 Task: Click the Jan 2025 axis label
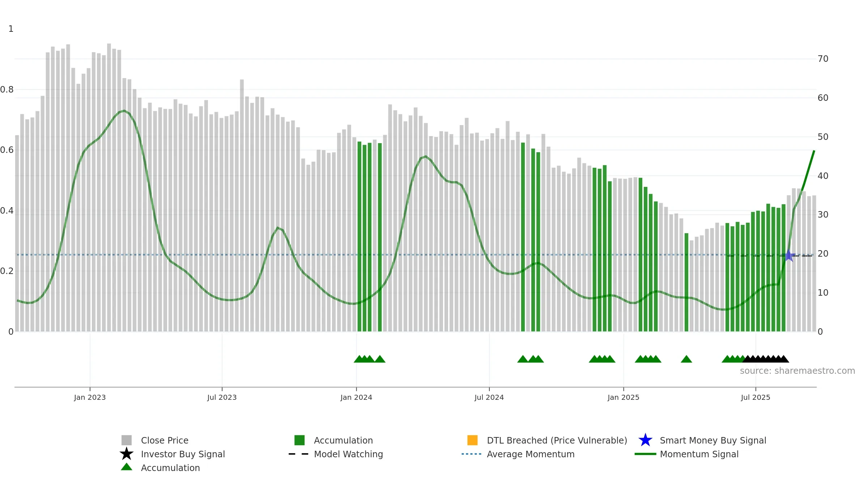624,397
